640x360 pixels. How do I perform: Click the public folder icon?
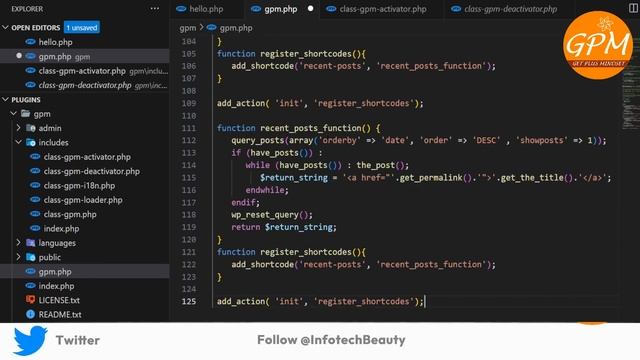31,257
